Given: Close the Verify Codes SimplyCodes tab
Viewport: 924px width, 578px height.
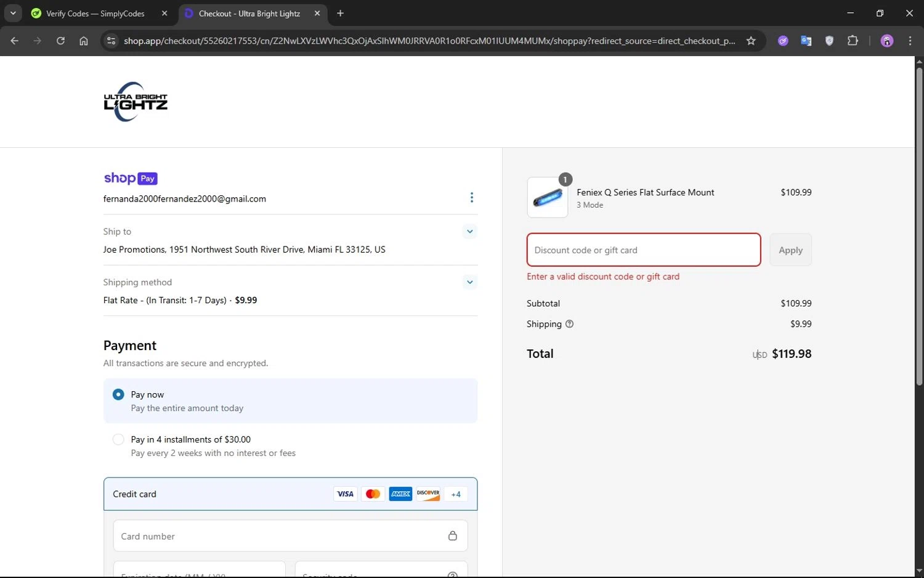Looking at the screenshot, I should (x=164, y=13).
